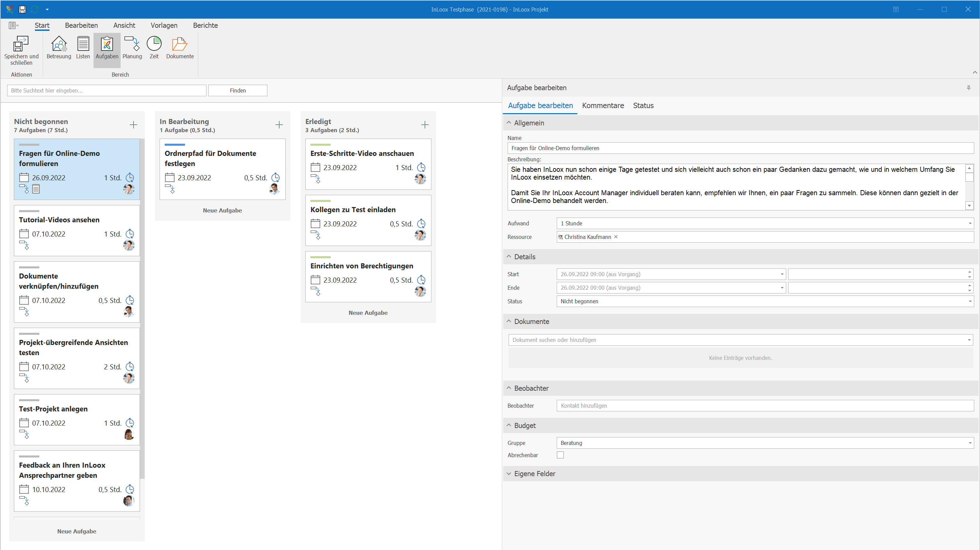980x550 pixels.
Task: Toggle the Abrechenbar checkbox
Action: click(560, 455)
